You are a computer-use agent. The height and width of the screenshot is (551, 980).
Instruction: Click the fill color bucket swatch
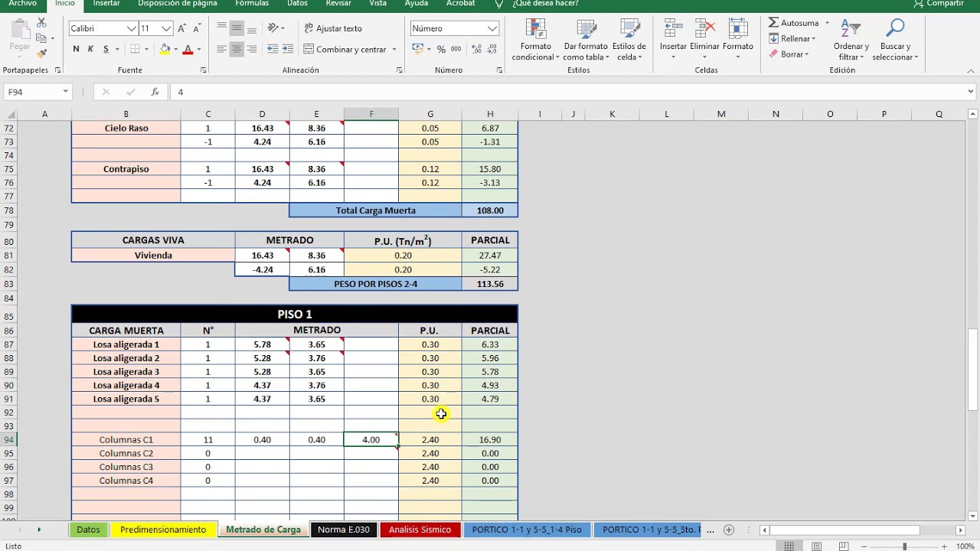click(165, 49)
